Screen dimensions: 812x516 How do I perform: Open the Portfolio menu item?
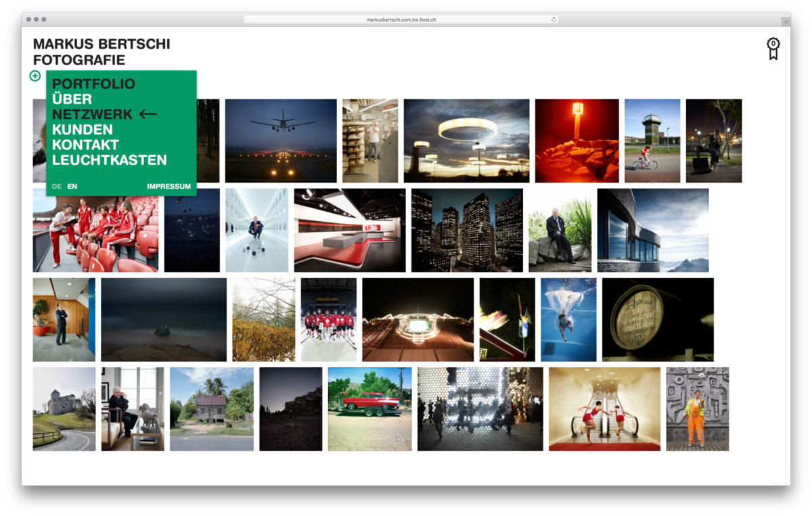[x=93, y=84]
